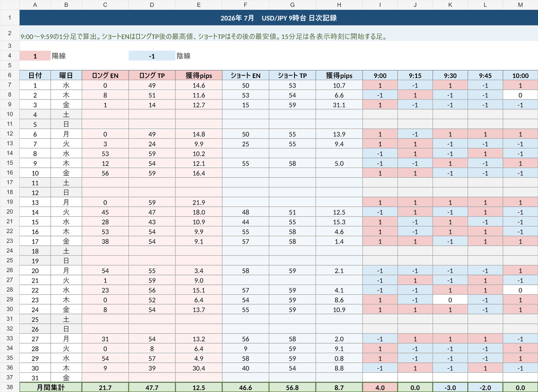Select the 月間集計 label cell
Viewport: 538px width, 392px height.
pos(51,387)
